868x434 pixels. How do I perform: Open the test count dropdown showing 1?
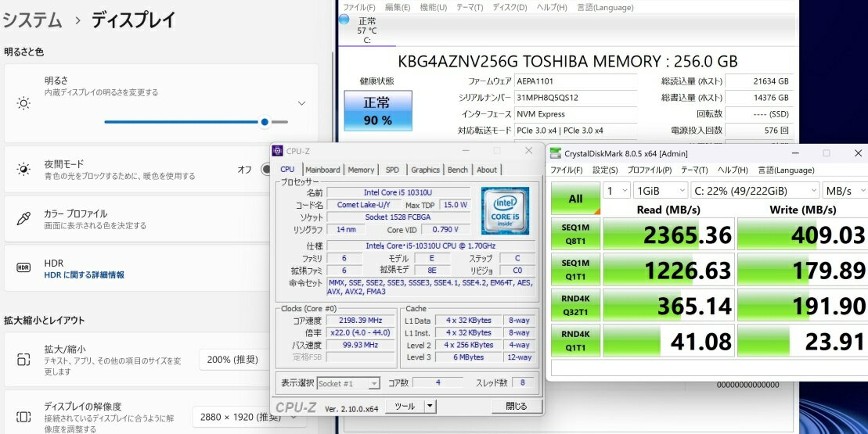pyautogui.click(x=616, y=190)
